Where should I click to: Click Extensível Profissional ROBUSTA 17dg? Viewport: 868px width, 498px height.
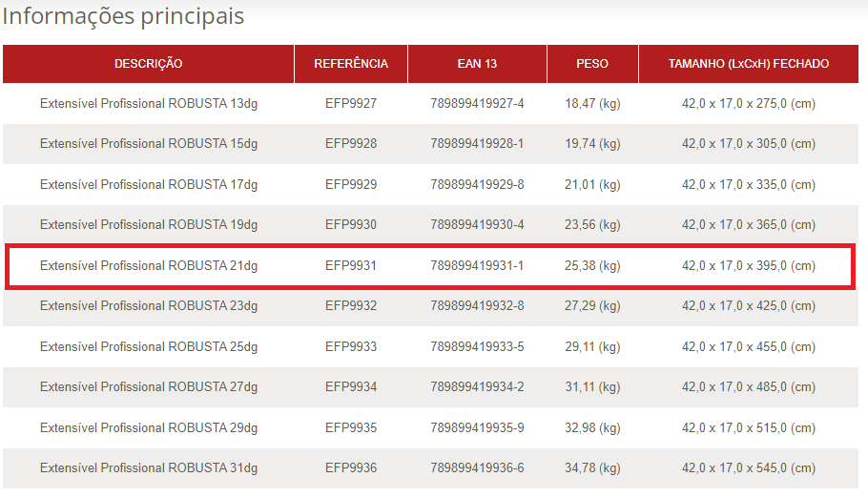coord(149,184)
